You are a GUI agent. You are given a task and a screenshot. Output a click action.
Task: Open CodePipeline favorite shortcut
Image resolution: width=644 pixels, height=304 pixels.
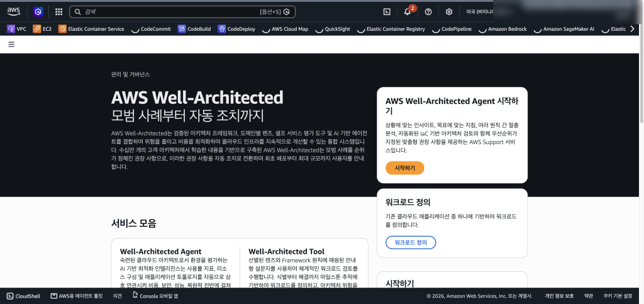[452, 29]
